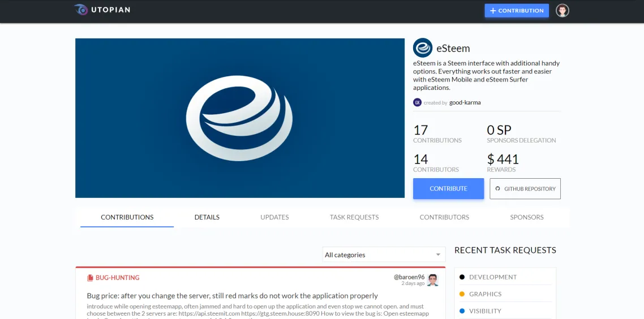
Task: Click the '0 SP Sponsors Delegation' stat
Action: [x=522, y=134]
